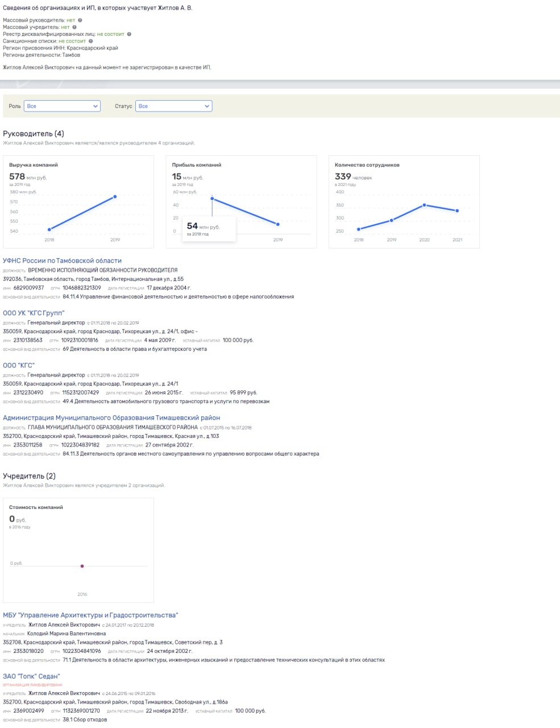Click help icon next to Реестр дисквалифицированных лиц
The width and height of the screenshot is (560, 728).
point(129,34)
